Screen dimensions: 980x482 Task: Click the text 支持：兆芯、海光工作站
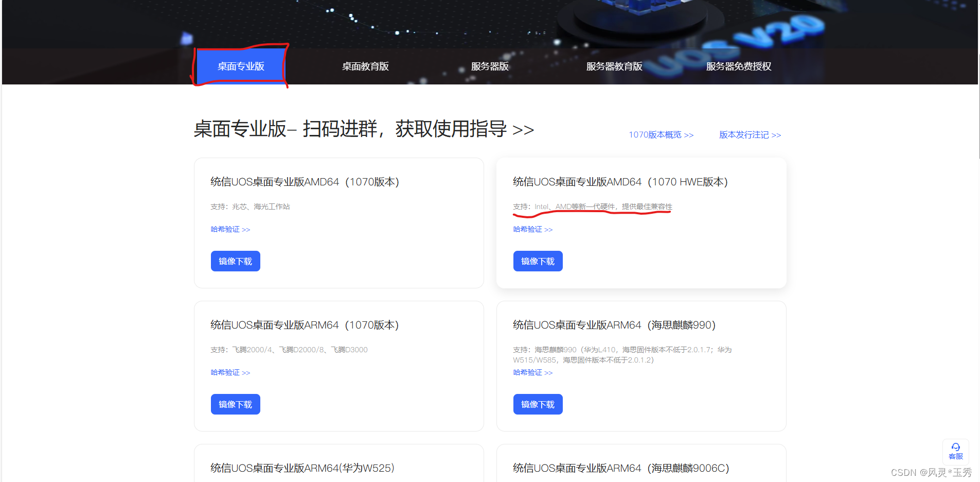pyautogui.click(x=250, y=206)
